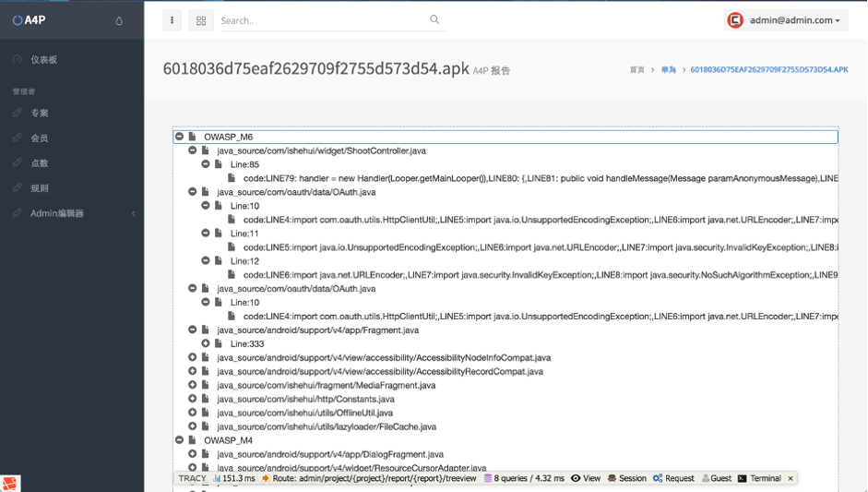868x492 pixels.
Task: Click the APK filename breadcrumb link
Action: pos(769,69)
